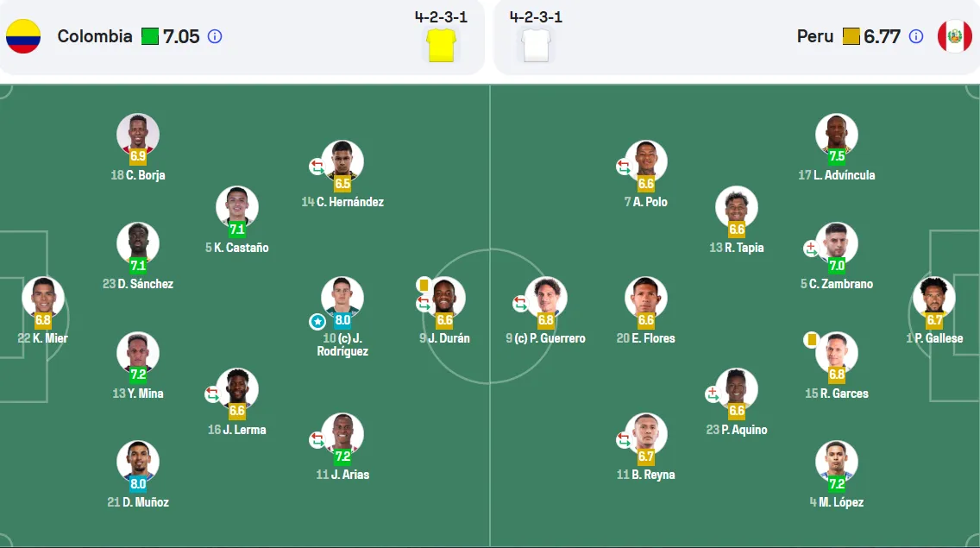This screenshot has width=980, height=548.
Task: Select L. Advíncula's player photo
Action: point(836,135)
